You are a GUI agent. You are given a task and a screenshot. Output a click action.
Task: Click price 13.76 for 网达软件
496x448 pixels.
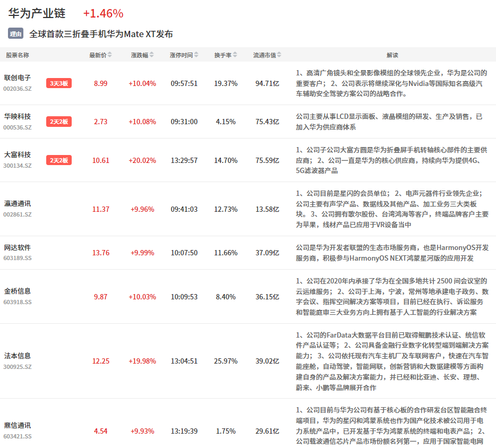click(100, 253)
